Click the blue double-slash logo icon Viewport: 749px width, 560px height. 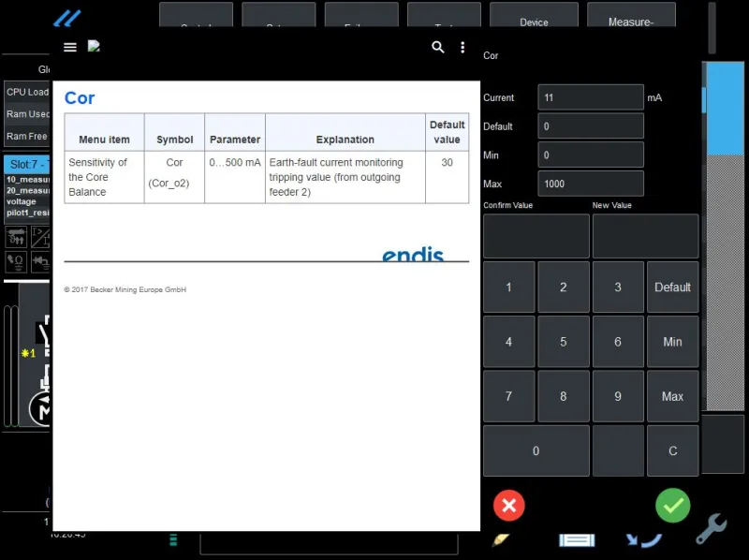click(66, 18)
